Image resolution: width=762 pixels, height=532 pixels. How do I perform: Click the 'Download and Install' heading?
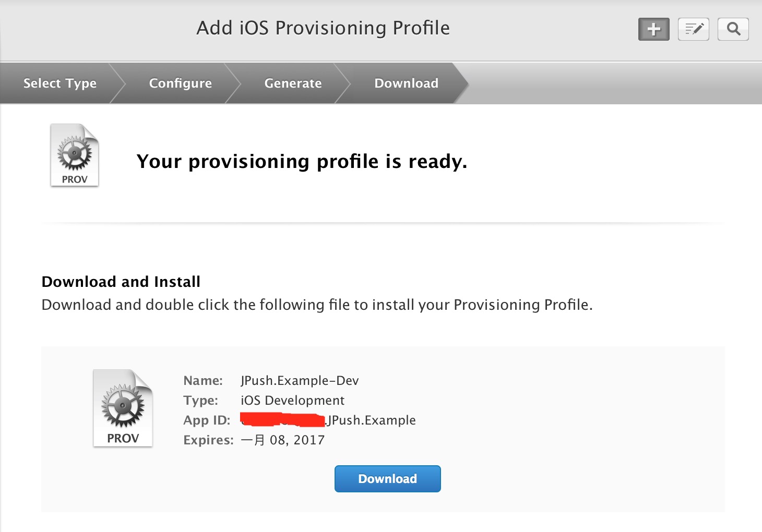pyautogui.click(x=121, y=282)
